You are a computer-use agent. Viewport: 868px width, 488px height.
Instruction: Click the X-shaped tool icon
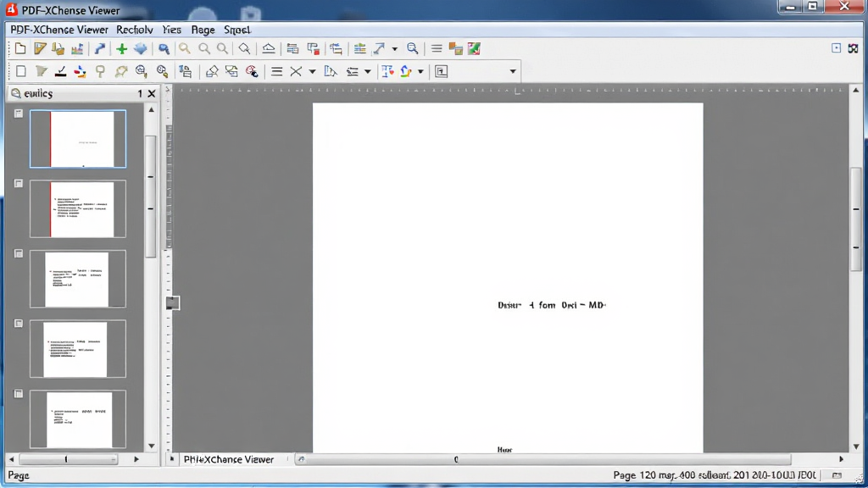coord(296,71)
